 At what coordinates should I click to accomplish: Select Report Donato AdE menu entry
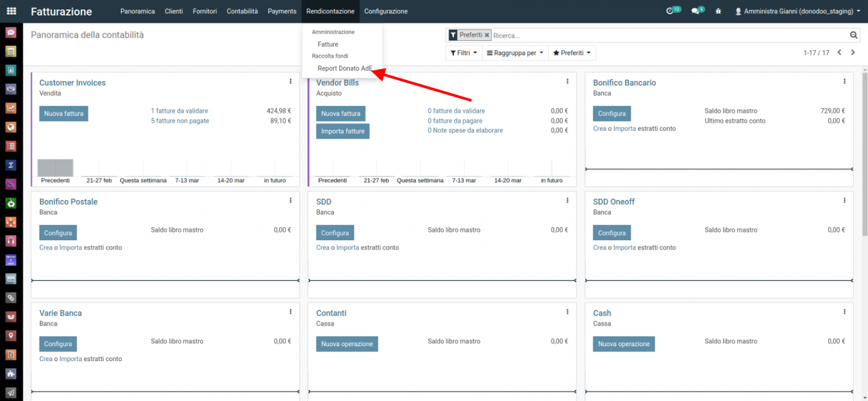pos(345,68)
